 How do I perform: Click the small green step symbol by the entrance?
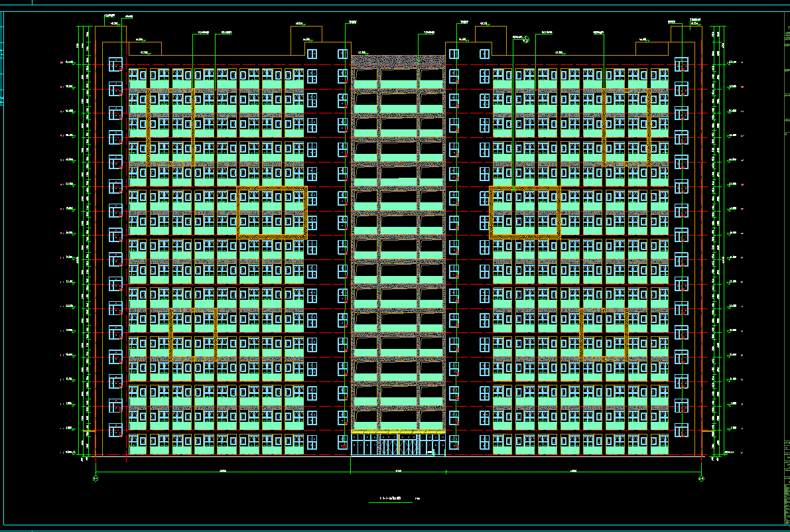pyautogui.click(x=434, y=452)
